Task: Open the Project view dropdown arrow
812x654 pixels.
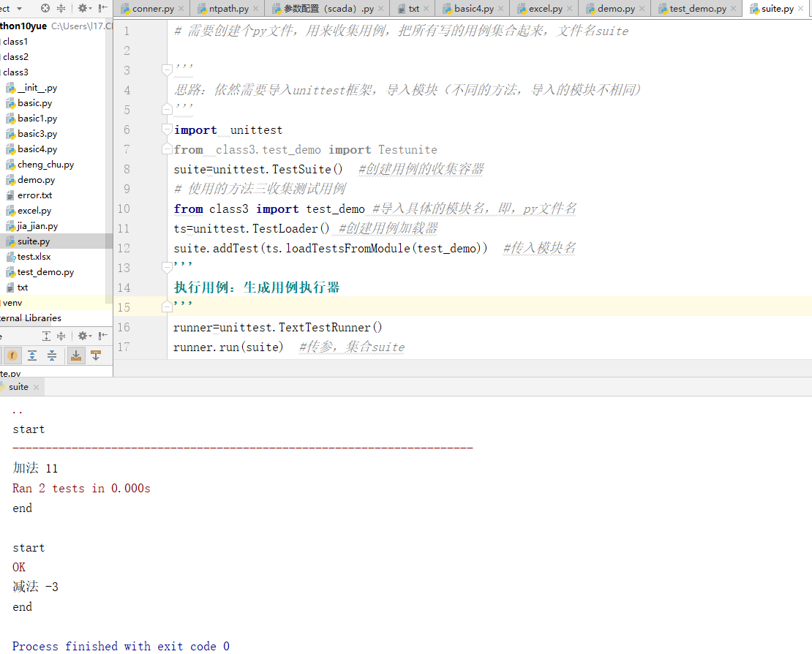Action: click(19, 8)
